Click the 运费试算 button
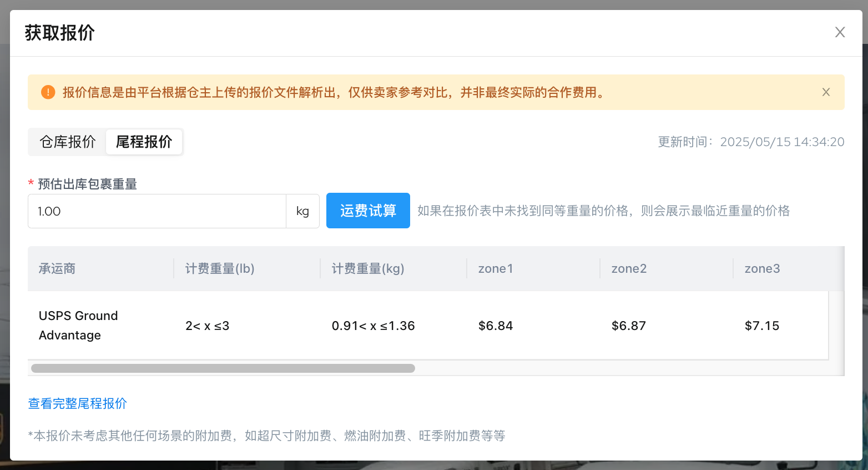The height and width of the screenshot is (470, 868). (368, 211)
